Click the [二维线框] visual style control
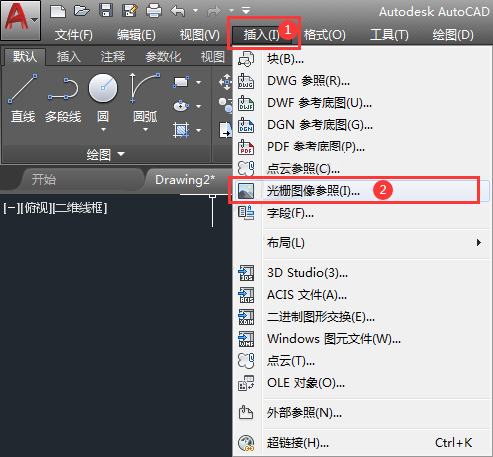Image resolution: width=493 pixels, height=457 pixels. point(80,208)
